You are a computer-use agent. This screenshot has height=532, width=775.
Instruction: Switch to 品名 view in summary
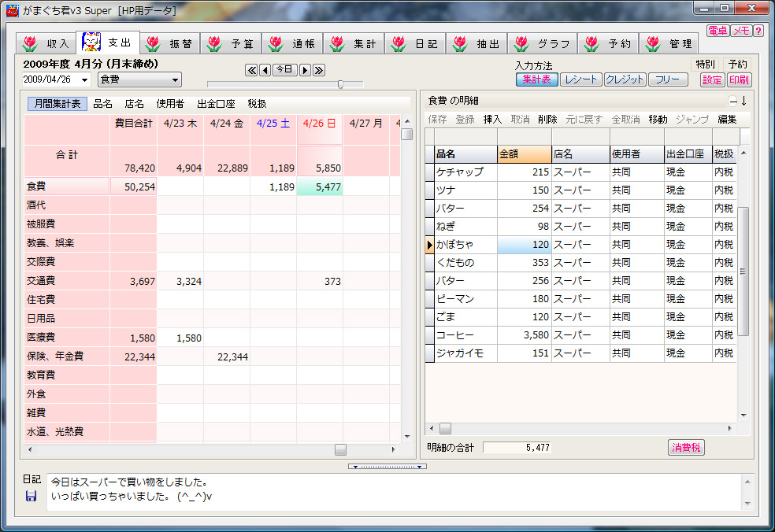pos(103,104)
